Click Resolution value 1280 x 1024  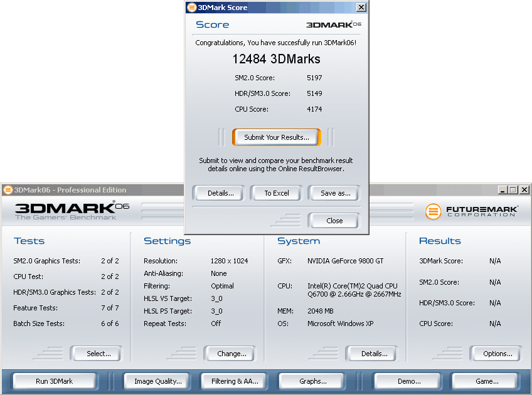[x=229, y=261]
